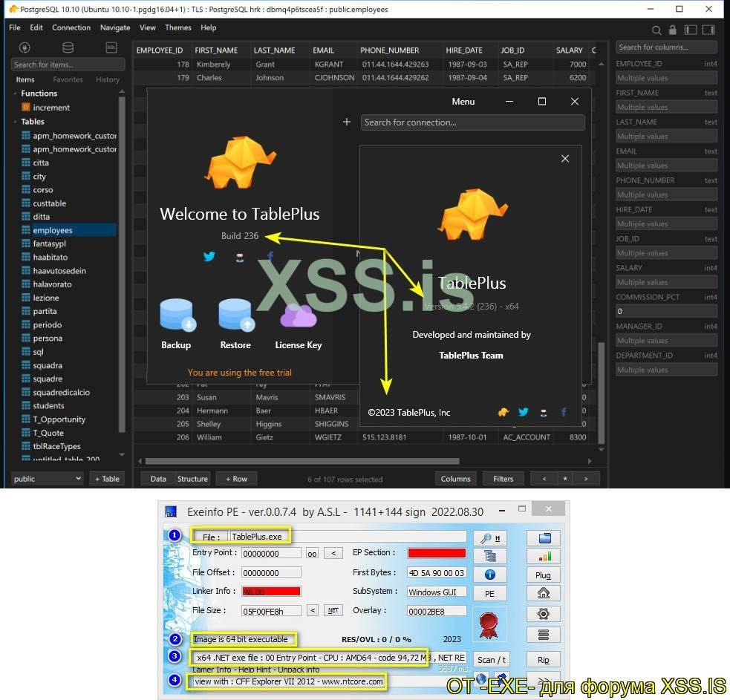Click the License Key cloud icon

click(298, 316)
